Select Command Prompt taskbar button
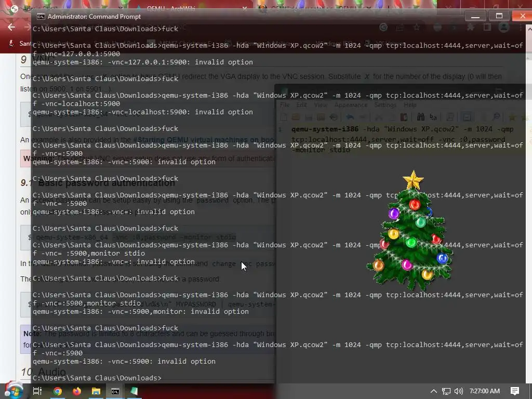 [x=115, y=391]
